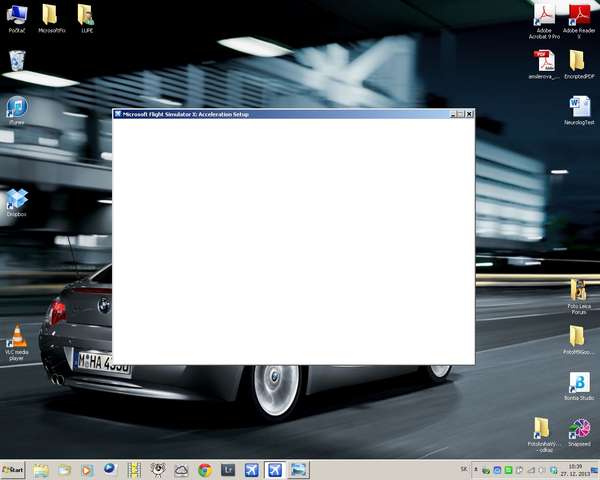Open Adobe Acrobat 9 Pro shortcut

coord(544,21)
